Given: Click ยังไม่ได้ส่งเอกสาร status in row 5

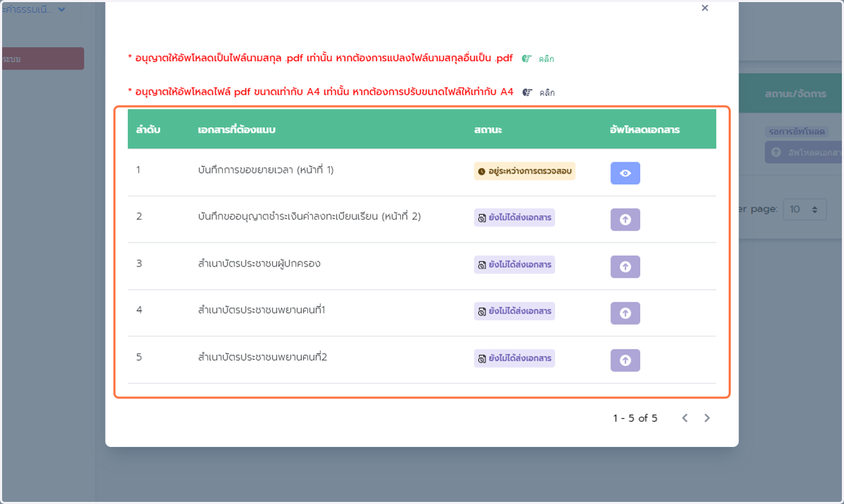Looking at the screenshot, I should pyautogui.click(x=514, y=358).
